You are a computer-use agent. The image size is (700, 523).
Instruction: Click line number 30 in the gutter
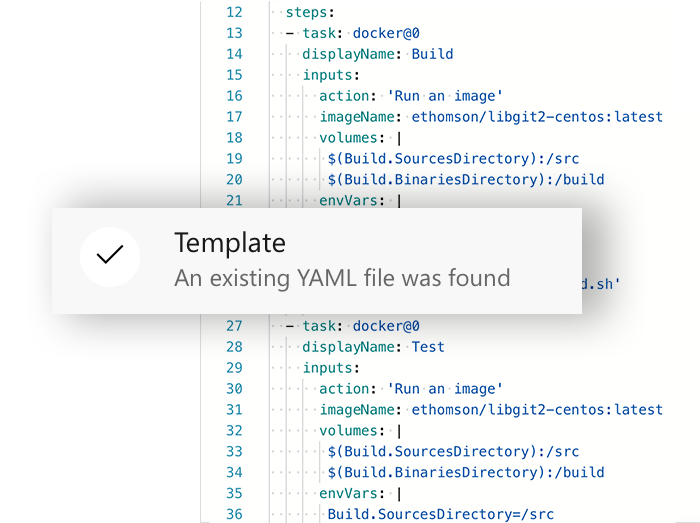pos(234,389)
